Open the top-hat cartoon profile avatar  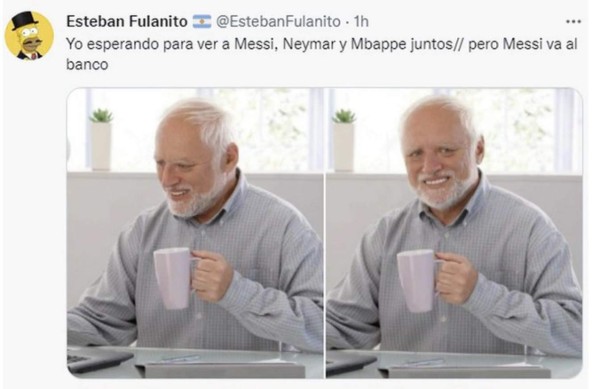[29, 35]
